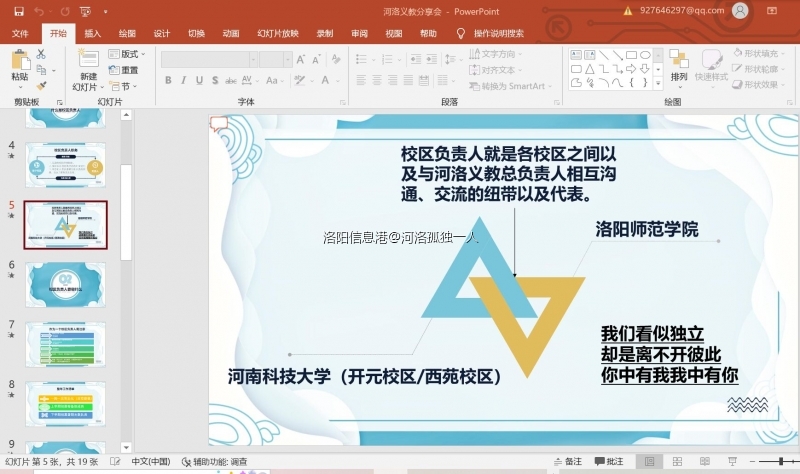Click the New Slide icon
Viewport: 800px width, 474px height.
point(88,59)
